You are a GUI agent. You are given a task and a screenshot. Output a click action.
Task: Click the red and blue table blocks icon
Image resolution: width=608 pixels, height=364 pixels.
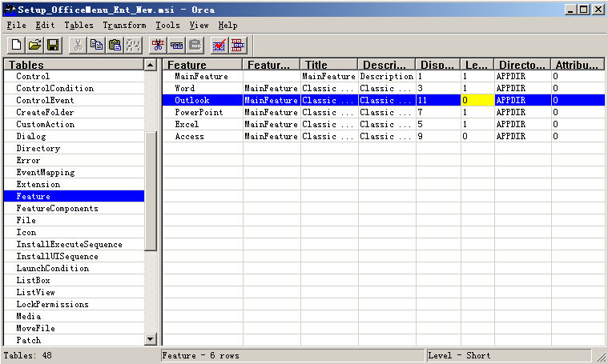(x=238, y=46)
